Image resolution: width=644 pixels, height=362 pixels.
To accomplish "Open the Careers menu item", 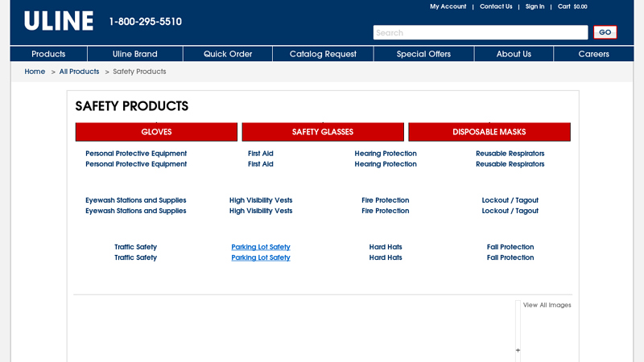I will pyautogui.click(x=593, y=54).
